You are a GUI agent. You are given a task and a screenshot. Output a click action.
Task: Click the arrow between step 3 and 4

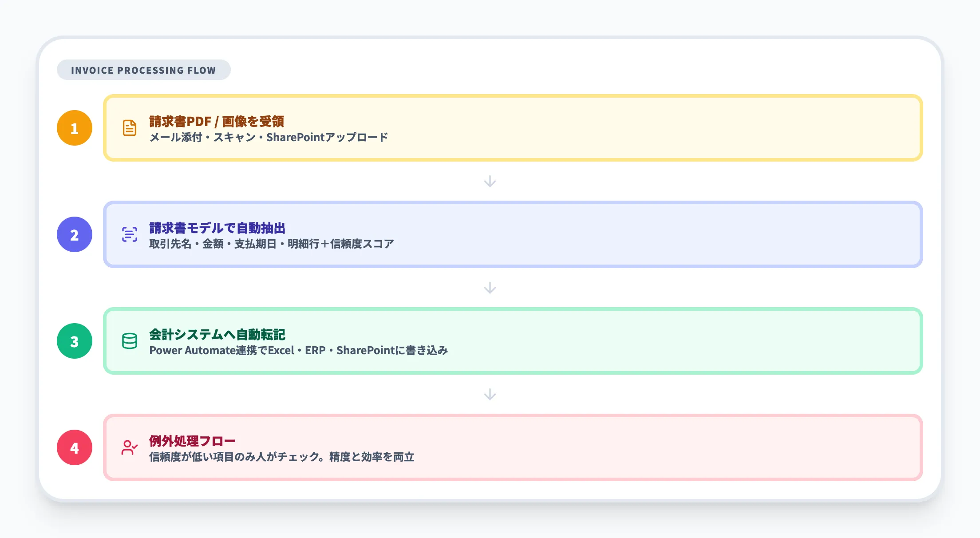pyautogui.click(x=490, y=394)
